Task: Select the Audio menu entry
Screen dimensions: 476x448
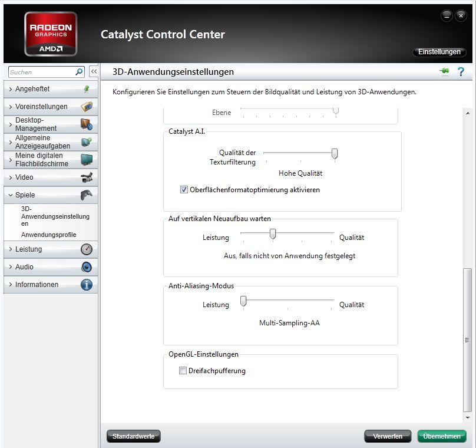Action: 51,267
